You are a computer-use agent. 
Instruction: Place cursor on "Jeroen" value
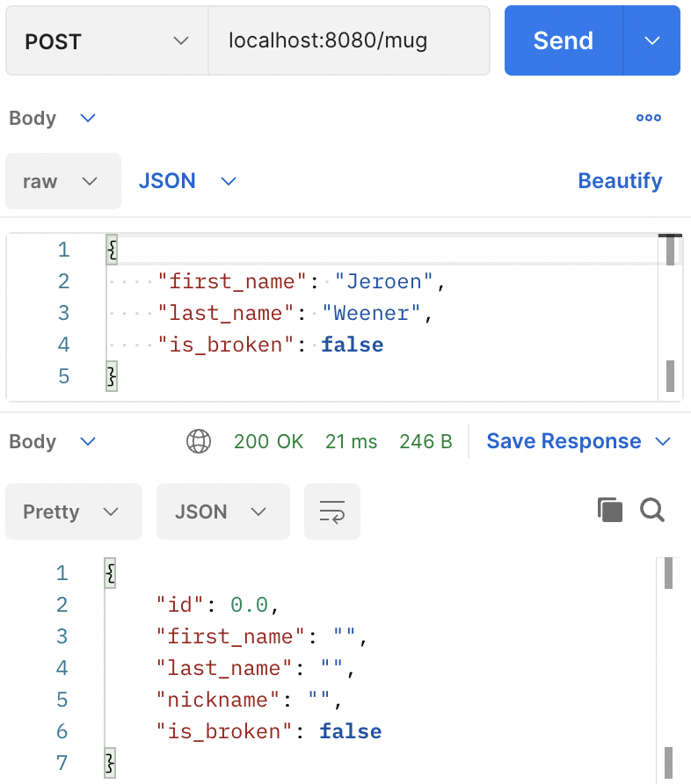[x=384, y=281]
